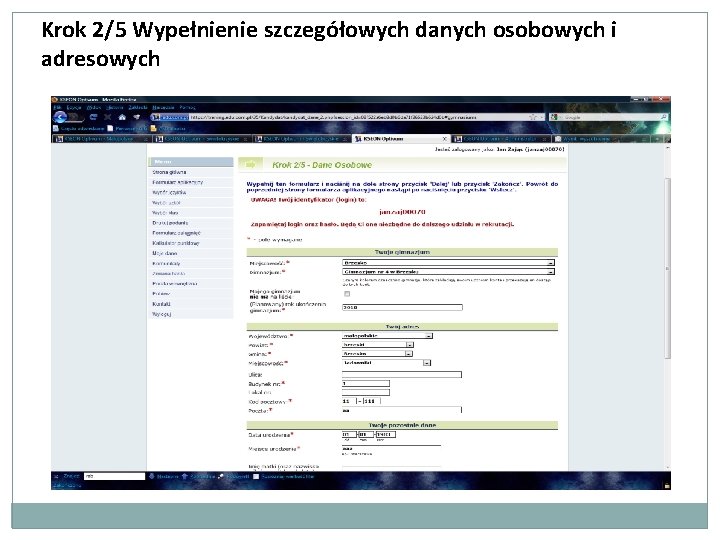Screen dimensions: 720x540
Task: Click the birth date day field
Action: (349, 434)
